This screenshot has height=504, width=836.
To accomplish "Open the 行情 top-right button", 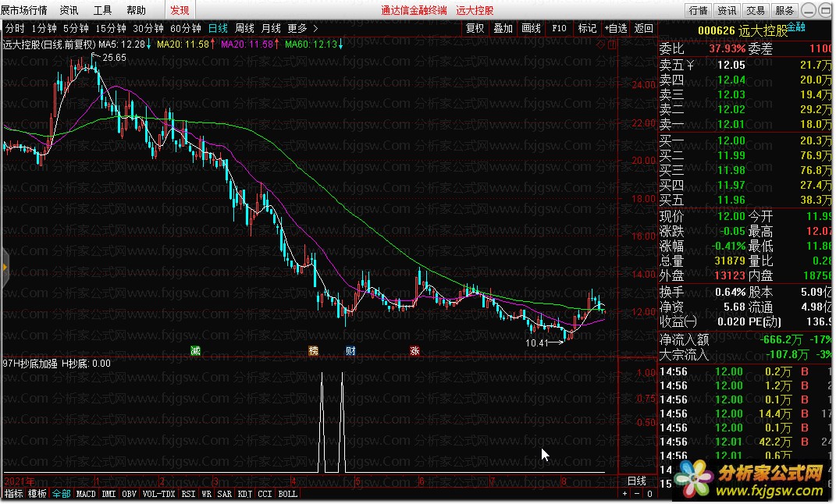I will [x=698, y=10].
